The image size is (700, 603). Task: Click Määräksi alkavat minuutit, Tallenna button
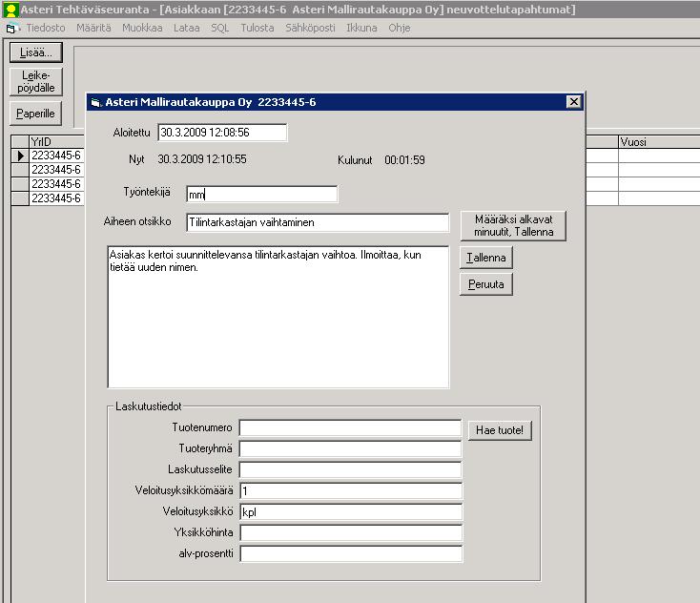tap(513, 225)
